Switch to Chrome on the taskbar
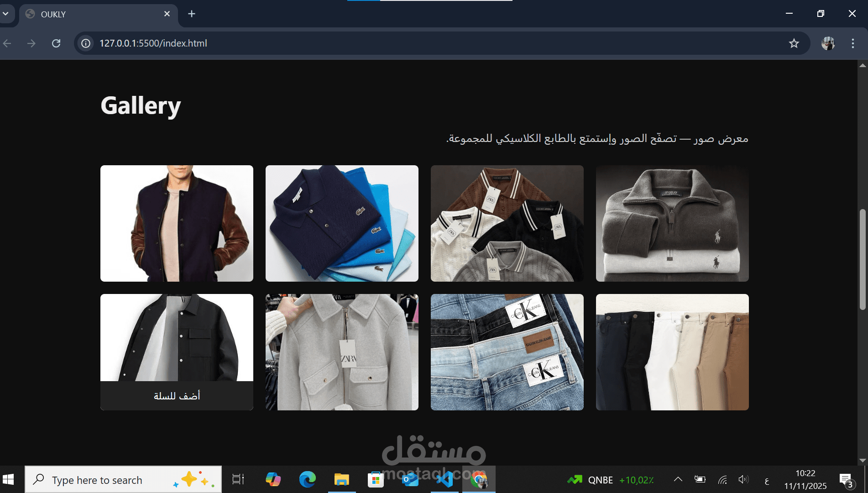The image size is (868, 493). click(x=479, y=480)
